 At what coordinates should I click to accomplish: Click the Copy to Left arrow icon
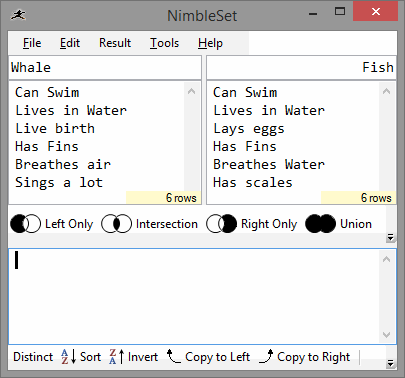174,356
